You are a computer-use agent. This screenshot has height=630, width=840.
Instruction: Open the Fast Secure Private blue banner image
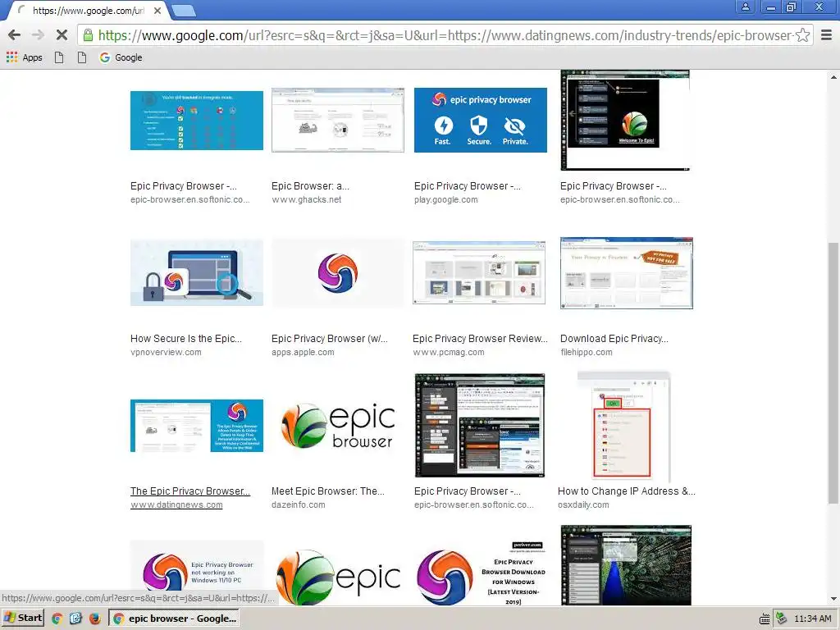pos(481,120)
